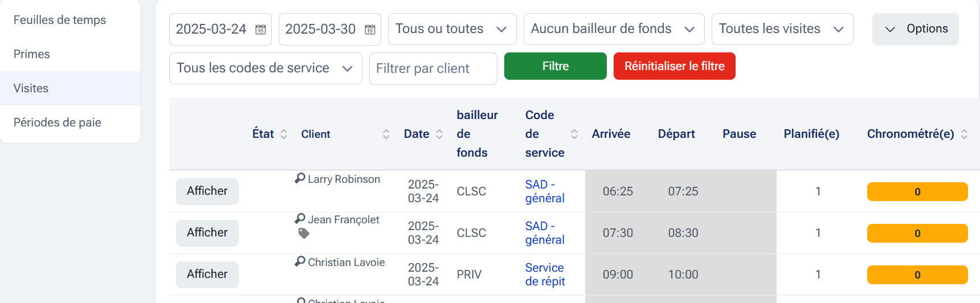980x303 pixels.
Task: Go to Feuilles de temps menu
Action: pyautogui.click(x=60, y=20)
